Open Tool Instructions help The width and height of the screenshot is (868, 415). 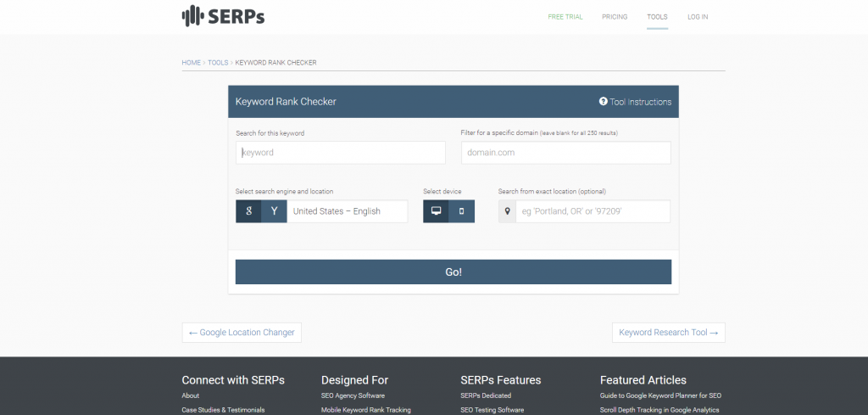click(x=635, y=102)
